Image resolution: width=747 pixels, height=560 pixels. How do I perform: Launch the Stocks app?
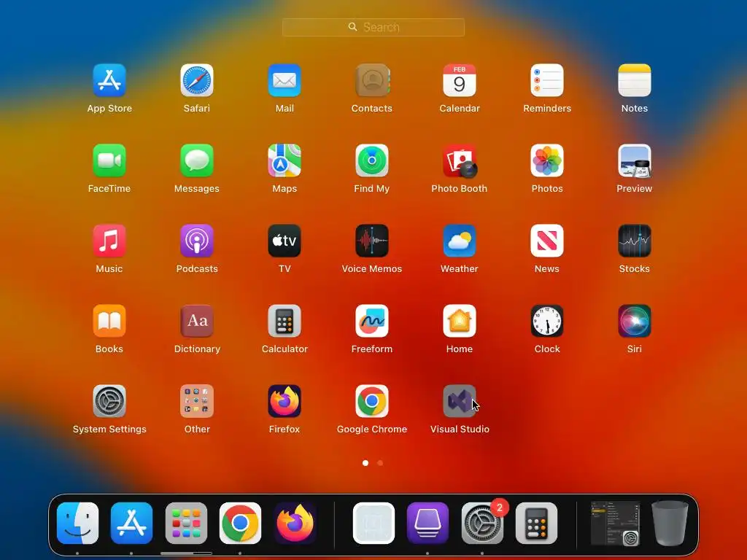(x=635, y=241)
